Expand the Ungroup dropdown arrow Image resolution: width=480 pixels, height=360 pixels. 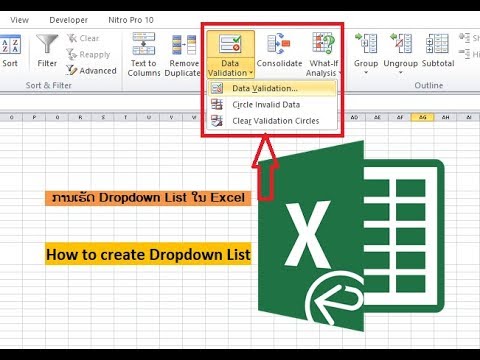[401, 73]
